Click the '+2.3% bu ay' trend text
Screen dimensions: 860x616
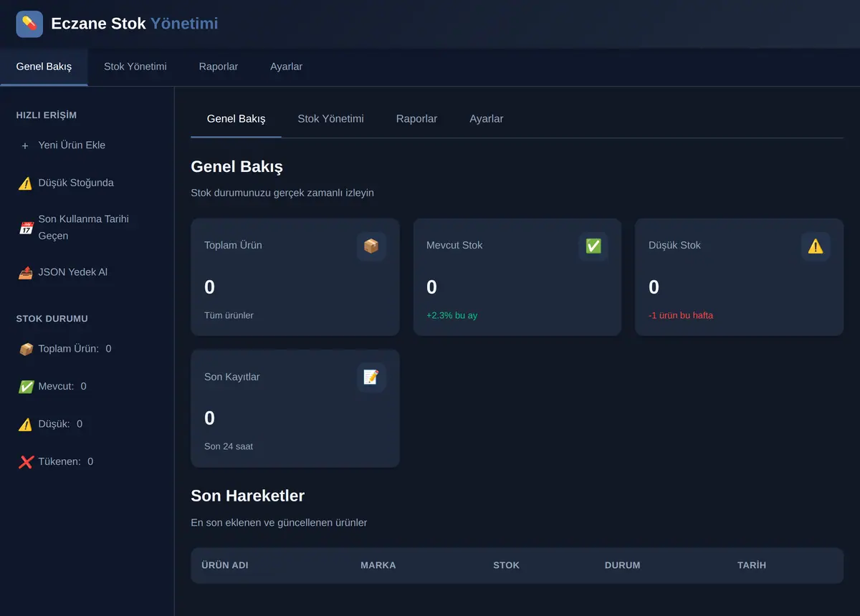[x=451, y=315]
